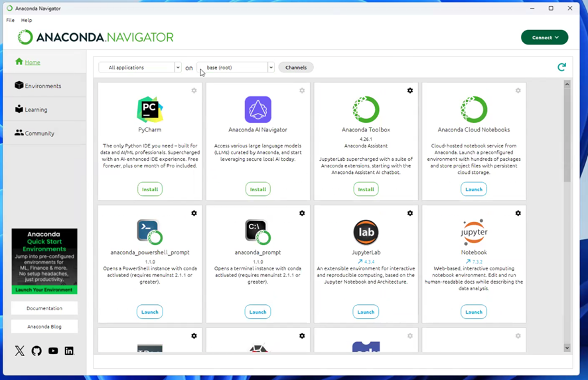Open the Jupyter Notebook gear options

(518, 213)
